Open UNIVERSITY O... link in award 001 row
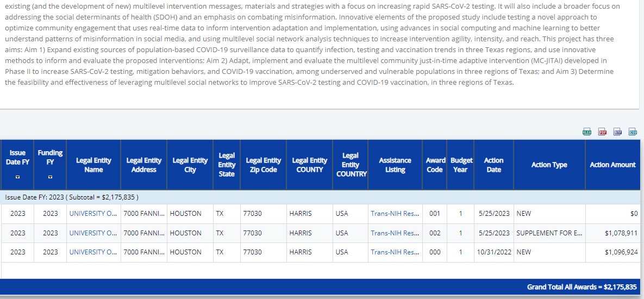The height and width of the screenshot is (299, 644). [x=93, y=214]
